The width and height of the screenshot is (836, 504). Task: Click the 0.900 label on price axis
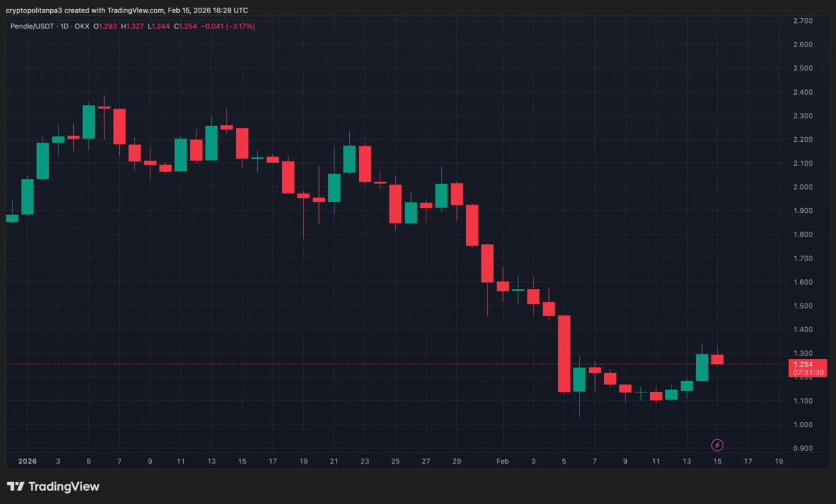pos(803,448)
